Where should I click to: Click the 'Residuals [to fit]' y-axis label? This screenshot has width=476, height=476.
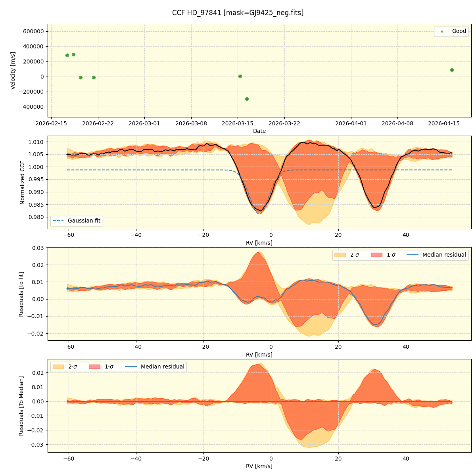point(21,294)
